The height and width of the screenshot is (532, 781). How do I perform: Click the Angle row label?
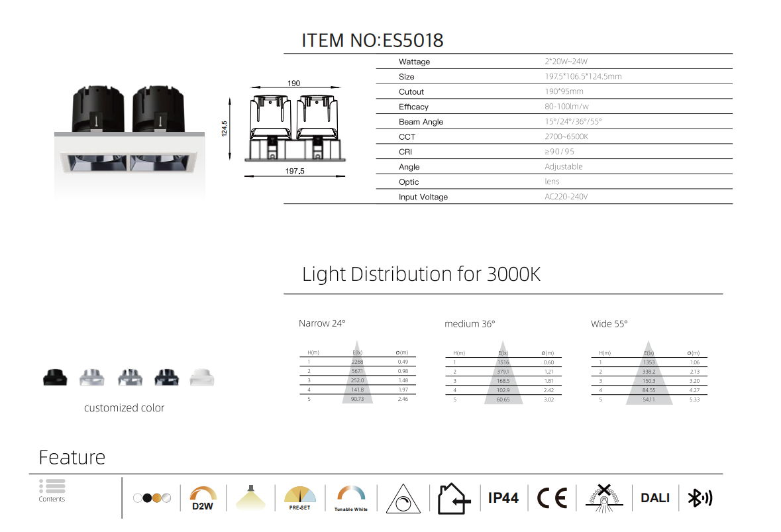[409, 168]
